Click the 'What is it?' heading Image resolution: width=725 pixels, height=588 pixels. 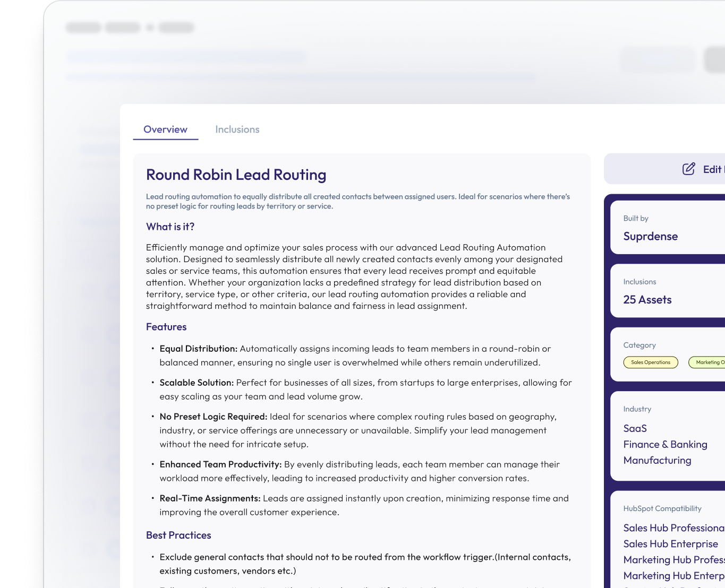pos(170,227)
